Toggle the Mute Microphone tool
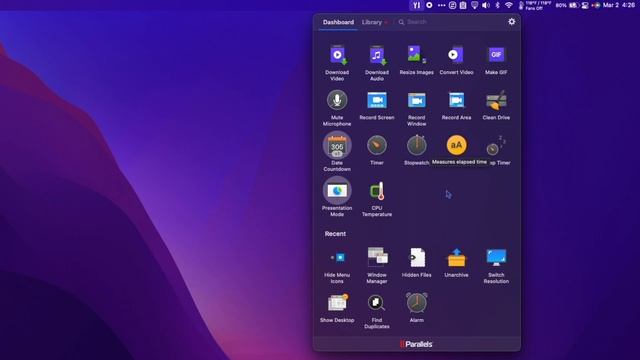 337,108
